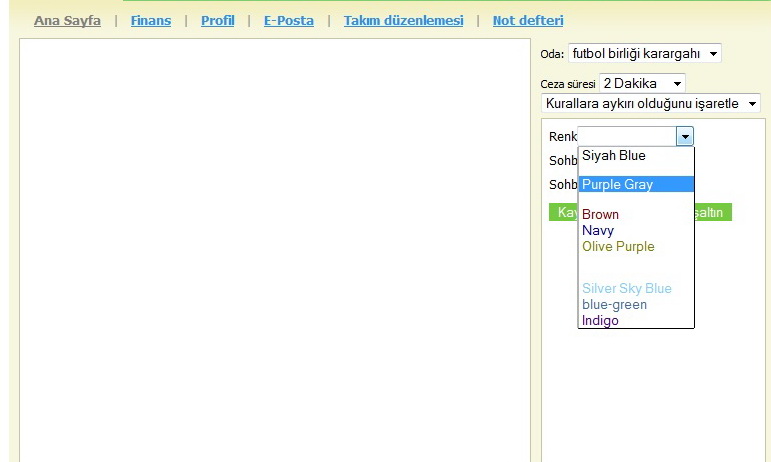Open the Ana Sayfa link
This screenshot has height=462, width=771.
(x=67, y=20)
